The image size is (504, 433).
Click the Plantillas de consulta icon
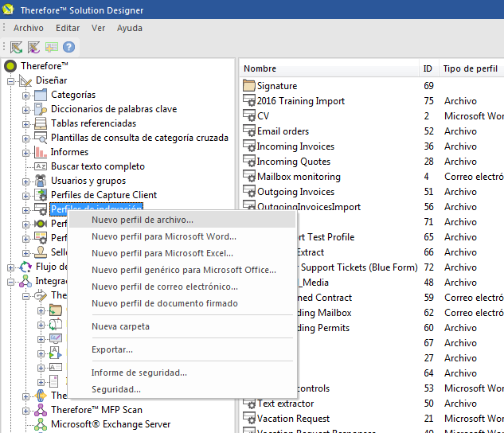pos(41,138)
